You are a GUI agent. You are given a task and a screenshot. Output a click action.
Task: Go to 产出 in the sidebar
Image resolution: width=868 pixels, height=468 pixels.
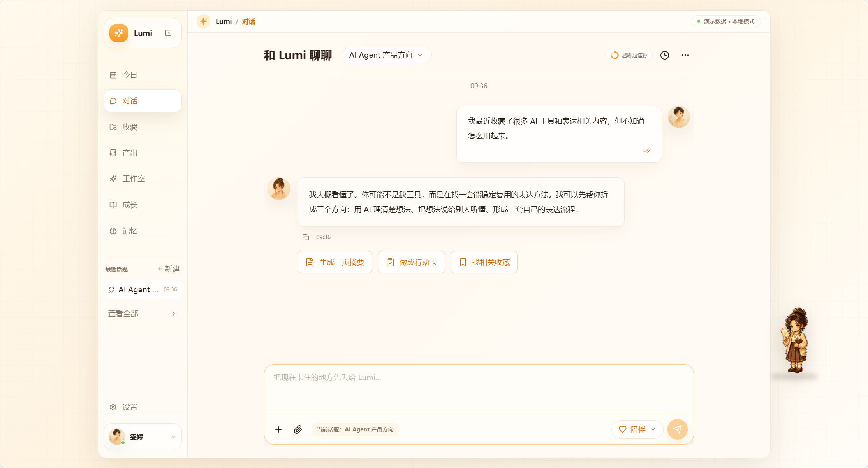pyautogui.click(x=143, y=153)
